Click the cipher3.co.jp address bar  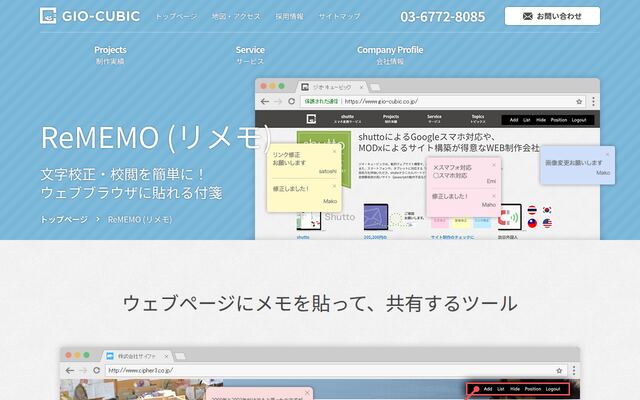(x=336, y=371)
